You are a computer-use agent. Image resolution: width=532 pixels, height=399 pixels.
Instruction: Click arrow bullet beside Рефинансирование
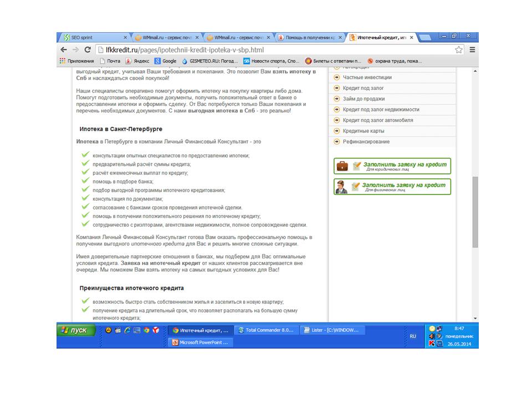[336, 141]
